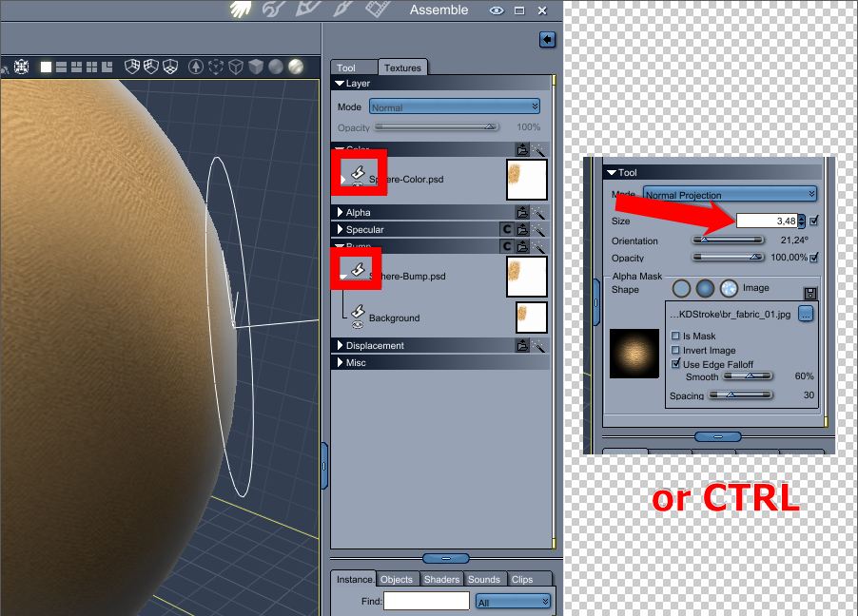Expand the Displacement channel section
The height and width of the screenshot is (616, 858).
[340, 345]
